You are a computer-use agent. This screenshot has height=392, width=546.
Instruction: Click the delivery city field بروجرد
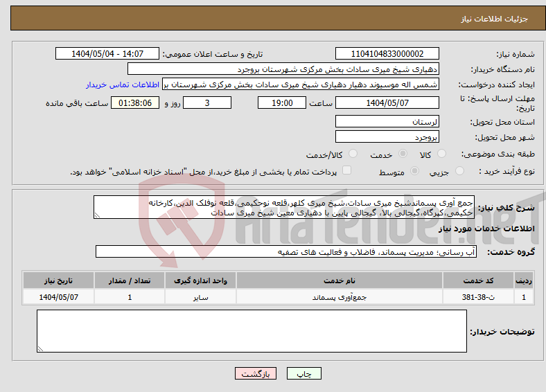(x=387, y=137)
